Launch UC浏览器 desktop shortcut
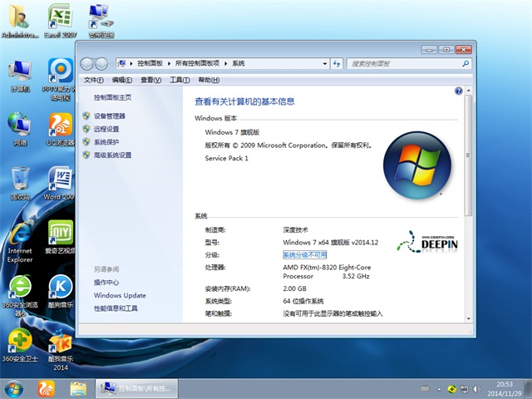 pyautogui.click(x=61, y=129)
